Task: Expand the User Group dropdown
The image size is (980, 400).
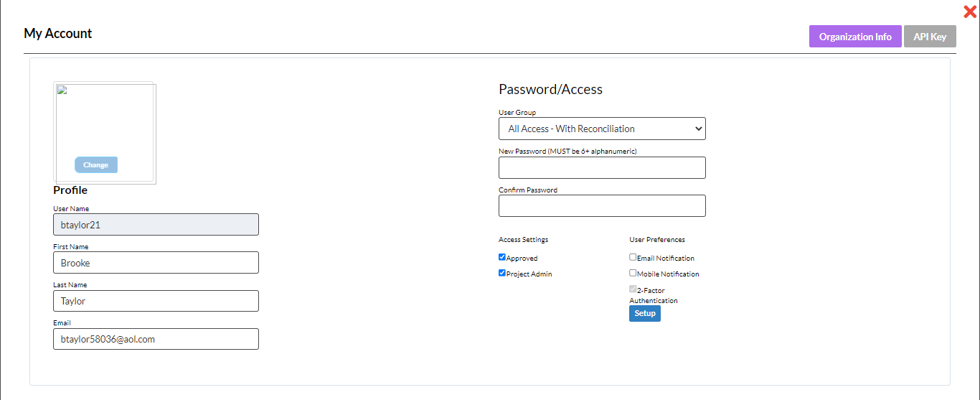Action: click(602, 129)
